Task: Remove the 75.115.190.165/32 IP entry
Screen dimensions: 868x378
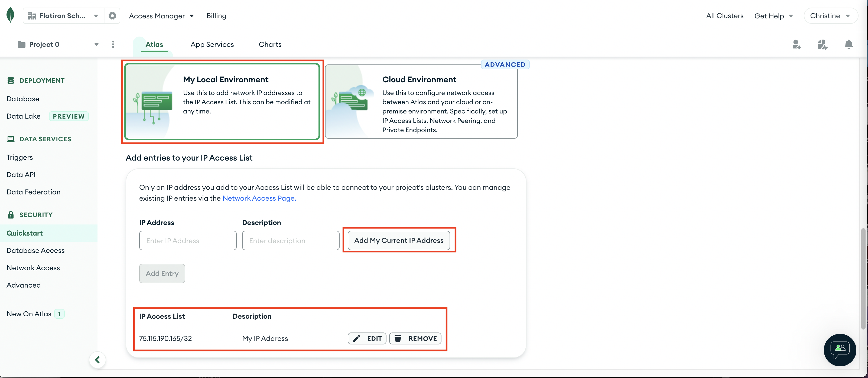Action: tap(415, 338)
